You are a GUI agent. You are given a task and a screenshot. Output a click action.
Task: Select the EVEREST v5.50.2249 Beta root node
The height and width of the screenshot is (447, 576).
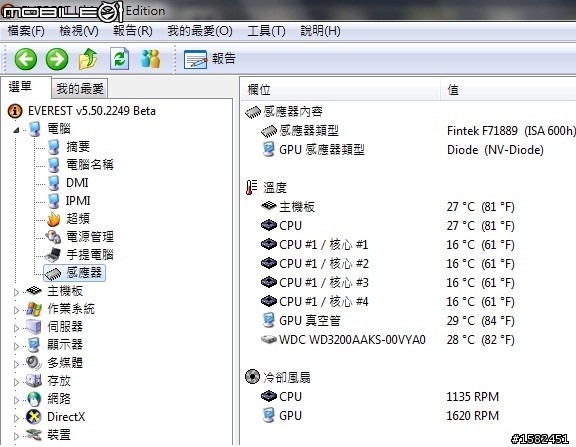[92, 111]
